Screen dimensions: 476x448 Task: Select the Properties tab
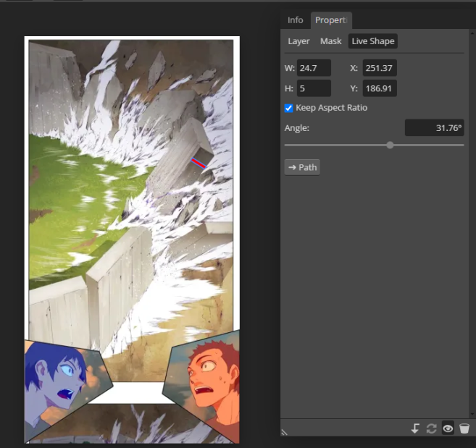(x=331, y=20)
